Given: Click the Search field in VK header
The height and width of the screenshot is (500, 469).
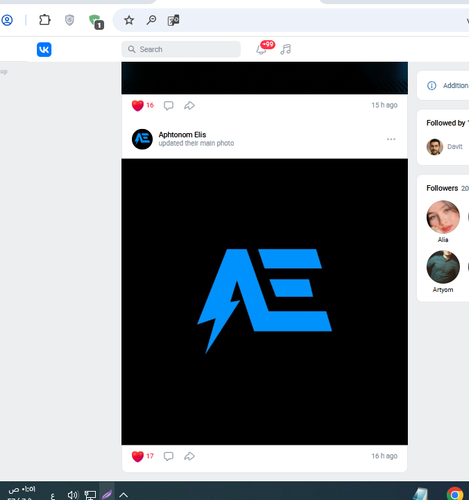Looking at the screenshot, I should click(x=181, y=49).
